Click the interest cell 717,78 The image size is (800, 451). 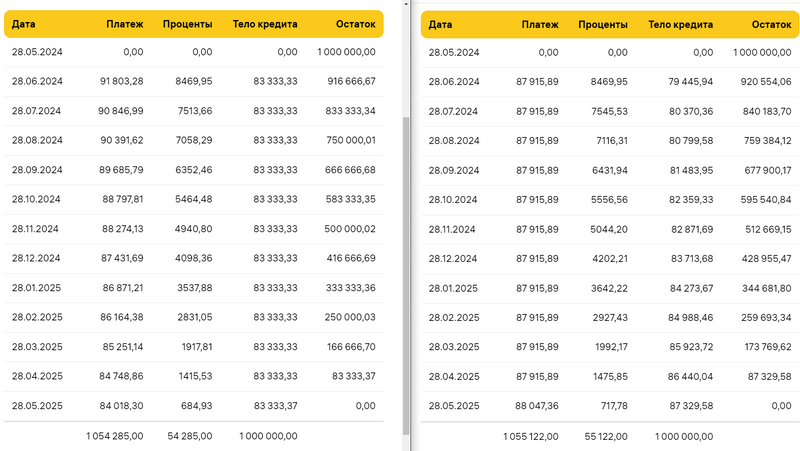(611, 406)
